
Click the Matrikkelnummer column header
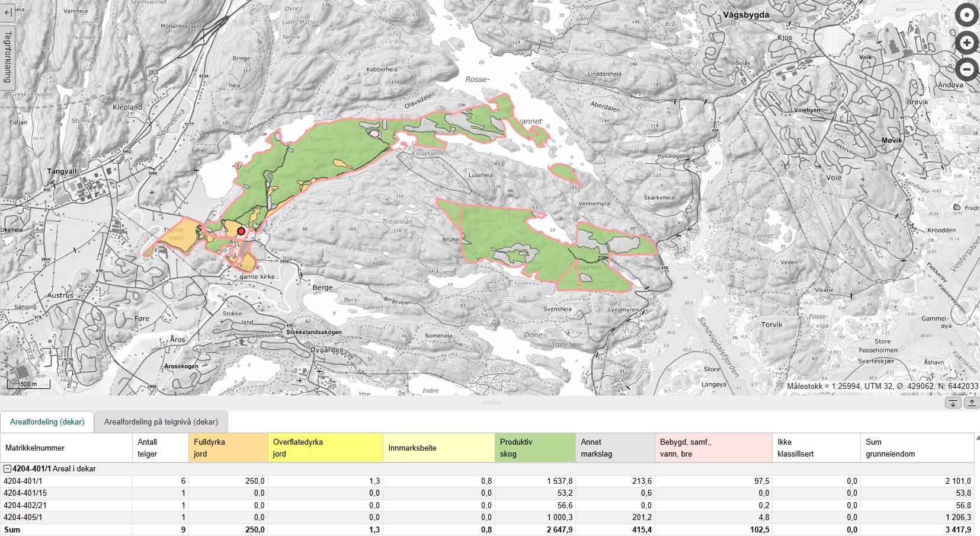click(66, 448)
